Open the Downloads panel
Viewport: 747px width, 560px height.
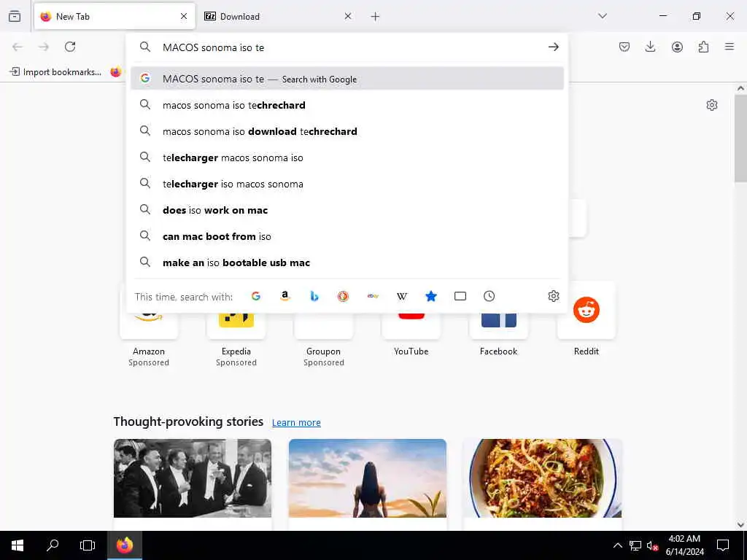(650, 47)
